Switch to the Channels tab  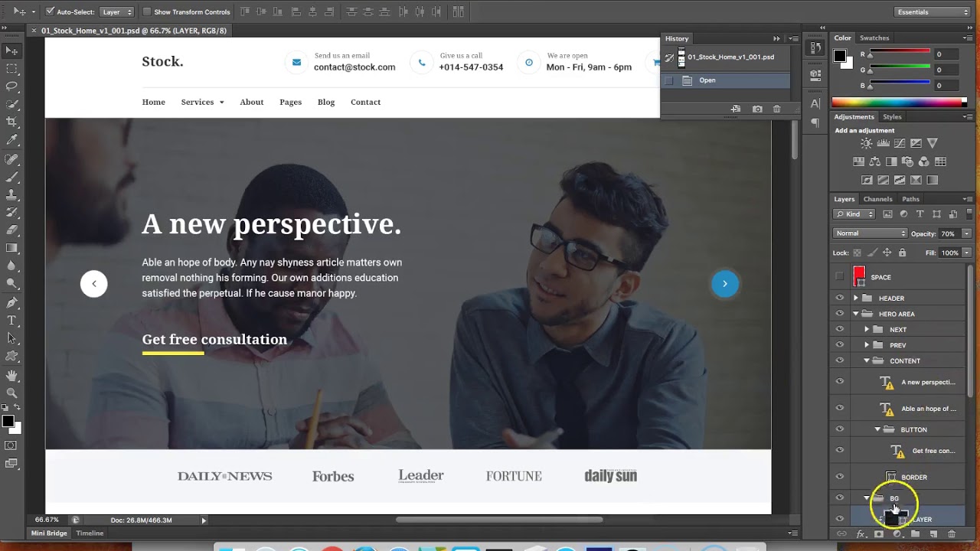pyautogui.click(x=877, y=199)
